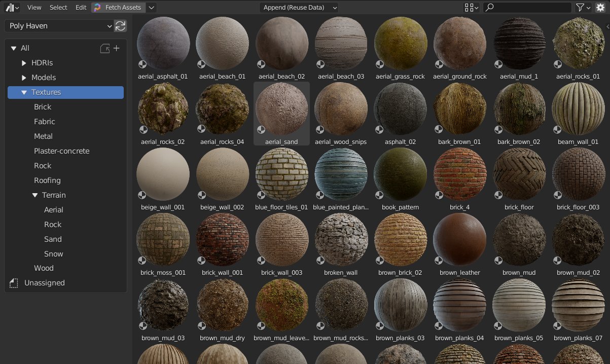Select the aerial_rocks_02 material thumbnail
Image resolution: width=610 pixels, height=364 pixels.
click(163, 108)
